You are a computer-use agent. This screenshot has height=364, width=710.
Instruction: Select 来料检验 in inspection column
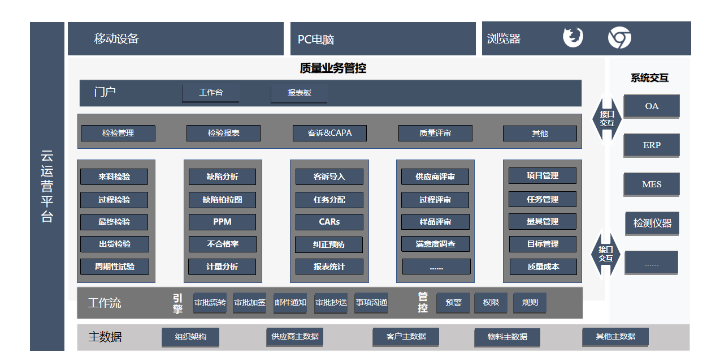114,177
